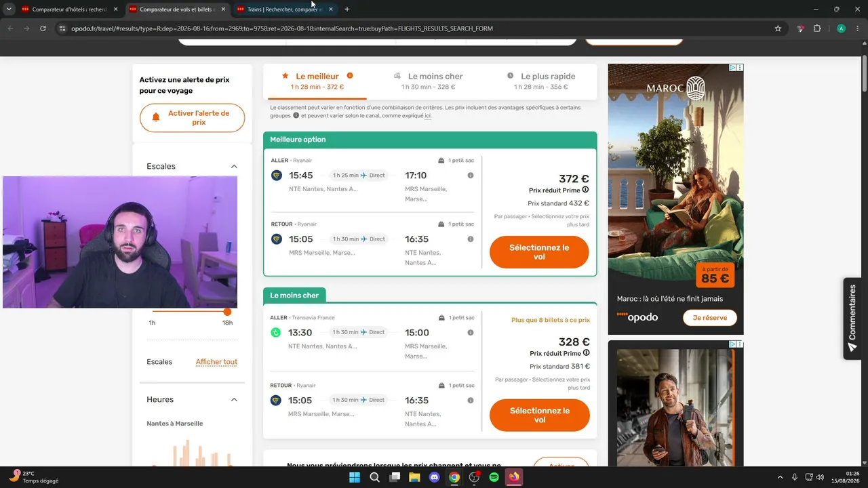Select the Le moins cher sorting tab
868x488 pixels.
(x=429, y=81)
